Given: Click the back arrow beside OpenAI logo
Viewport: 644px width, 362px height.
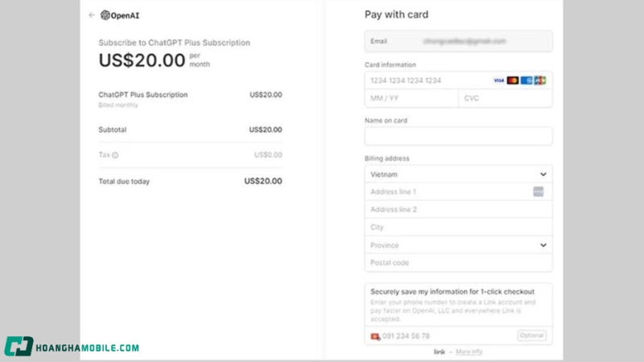Looking at the screenshot, I should [92, 14].
